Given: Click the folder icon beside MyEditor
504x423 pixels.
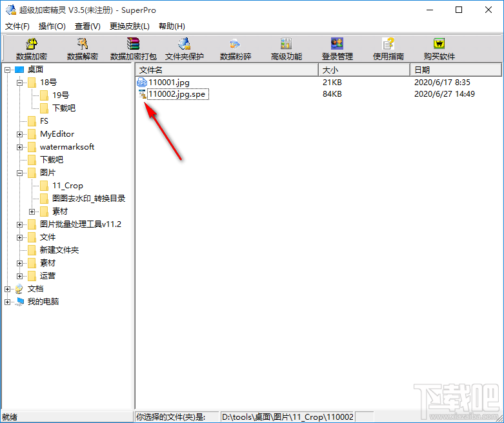Looking at the screenshot, I should coord(32,134).
